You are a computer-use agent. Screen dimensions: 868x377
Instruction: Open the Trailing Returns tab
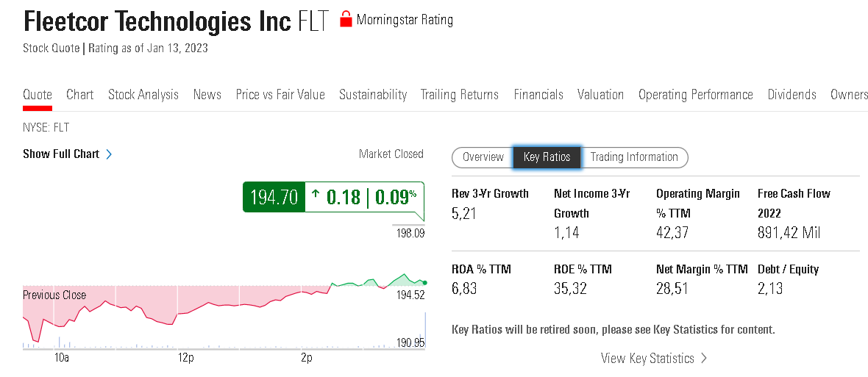coord(460,95)
